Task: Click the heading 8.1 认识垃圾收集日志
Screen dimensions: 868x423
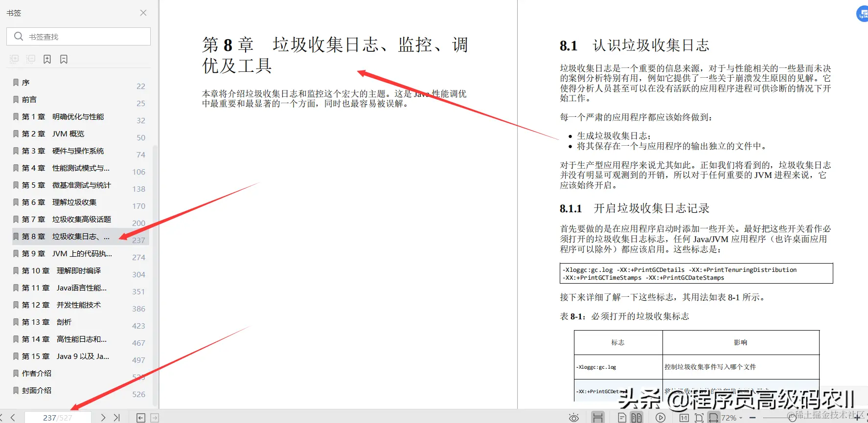Action: pos(634,45)
